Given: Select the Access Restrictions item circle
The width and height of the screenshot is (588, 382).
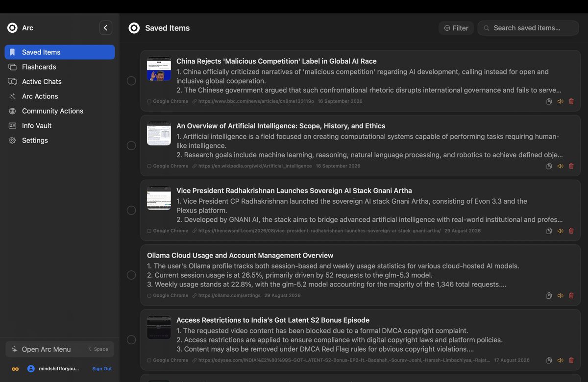Looking at the screenshot, I should pyautogui.click(x=131, y=339).
